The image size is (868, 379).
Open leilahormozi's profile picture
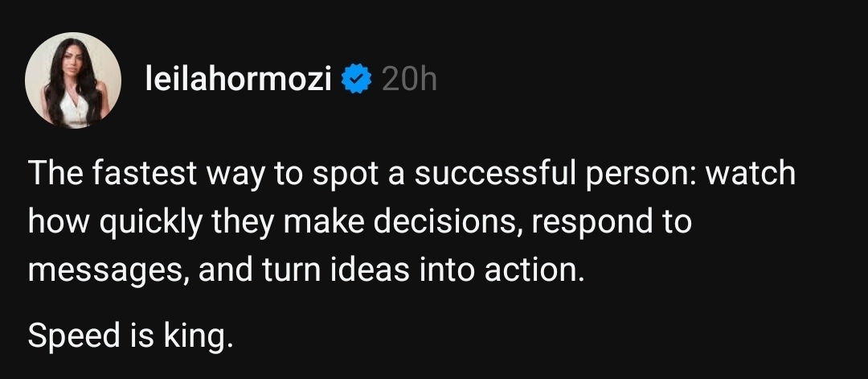click(x=74, y=81)
